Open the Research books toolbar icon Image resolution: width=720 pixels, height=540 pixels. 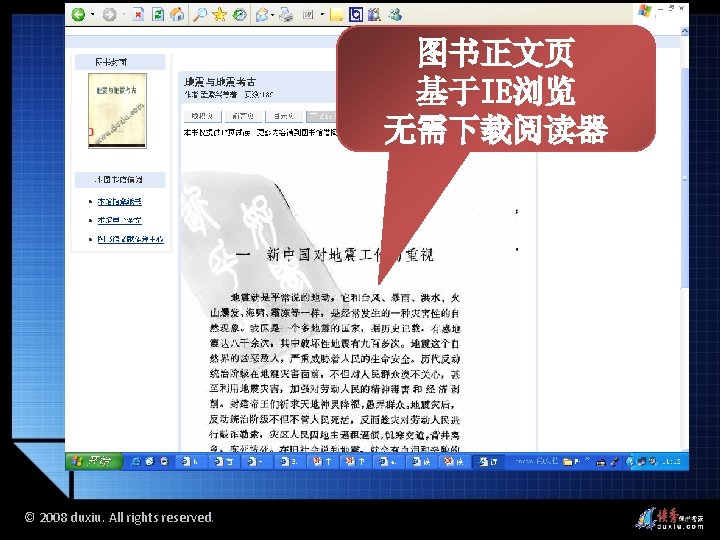[x=375, y=15]
